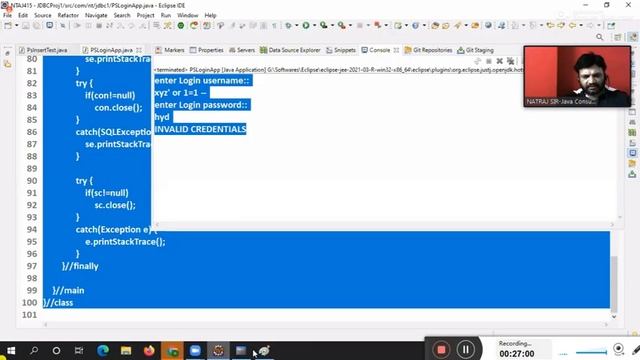Adjust the recording bar blue slider
The image size is (640, 360).
(591, 352)
